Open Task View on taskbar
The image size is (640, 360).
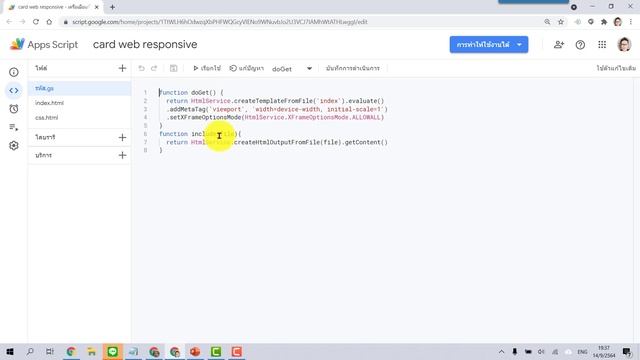(50, 351)
